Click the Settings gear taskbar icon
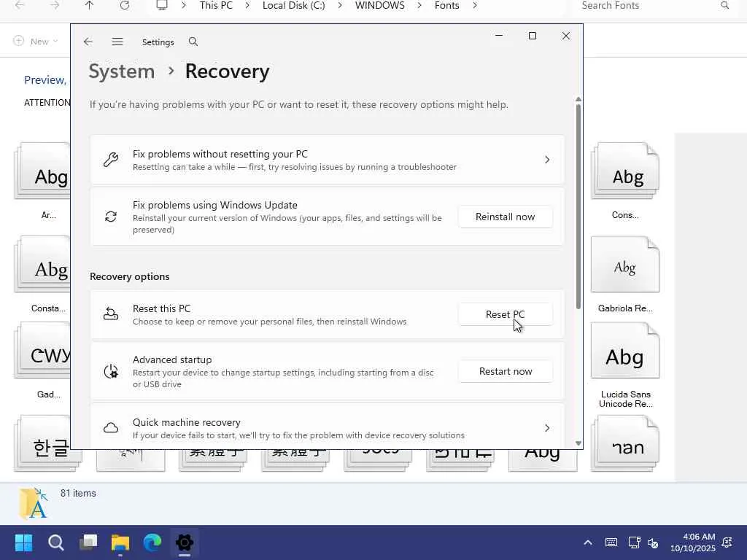747x560 pixels. (185, 542)
